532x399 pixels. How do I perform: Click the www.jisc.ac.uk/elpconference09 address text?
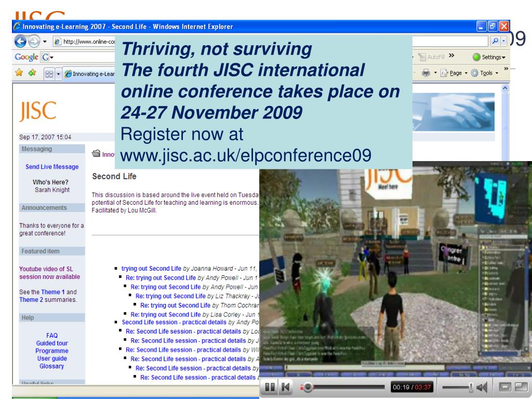246,155
